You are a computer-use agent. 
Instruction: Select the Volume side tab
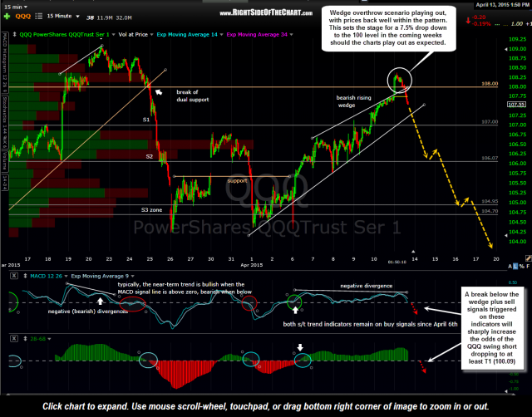click(x=4, y=161)
